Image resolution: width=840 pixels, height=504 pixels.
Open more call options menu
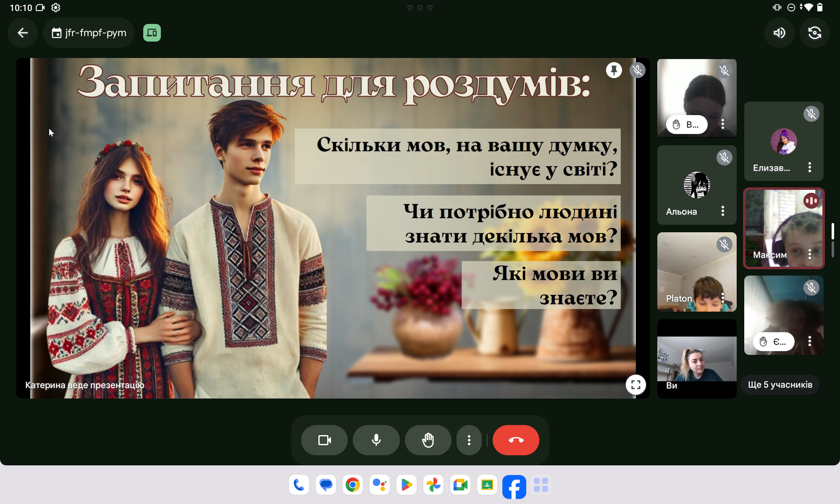coord(469,440)
